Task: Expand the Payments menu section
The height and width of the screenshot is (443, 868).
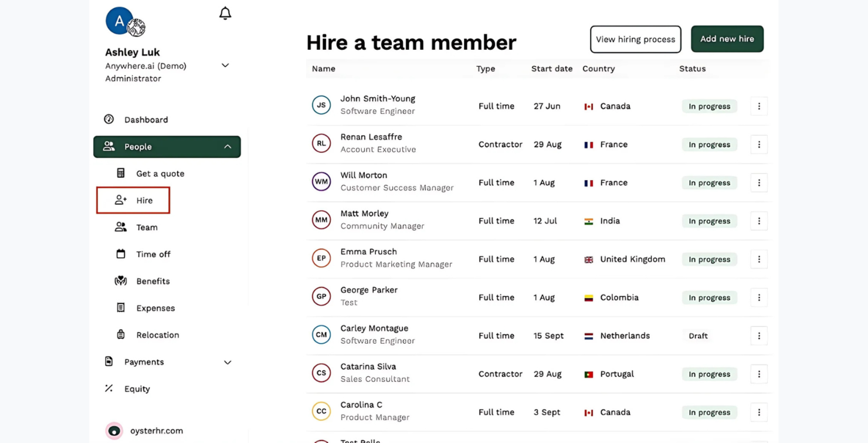Action: click(x=228, y=362)
